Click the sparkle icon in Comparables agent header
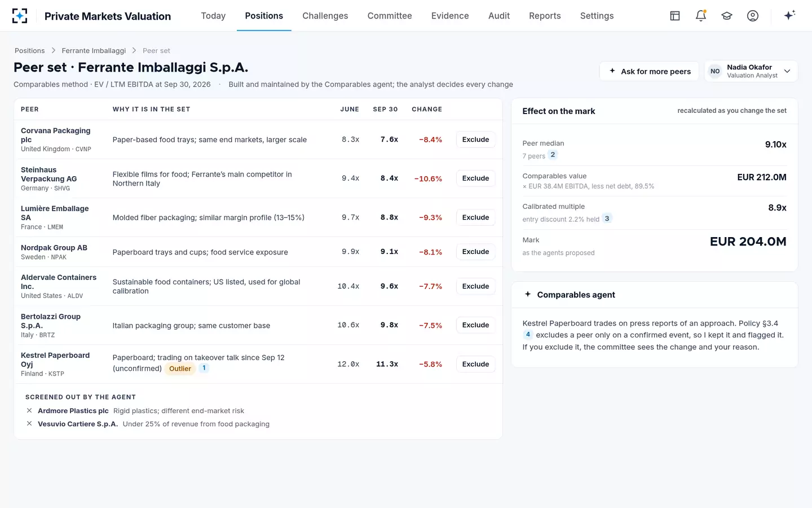 [528, 294]
